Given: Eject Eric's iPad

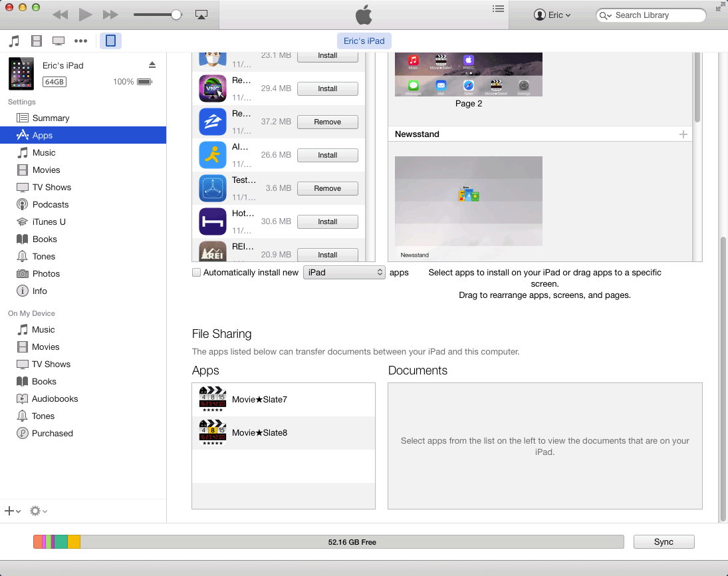Looking at the screenshot, I should click(x=152, y=65).
